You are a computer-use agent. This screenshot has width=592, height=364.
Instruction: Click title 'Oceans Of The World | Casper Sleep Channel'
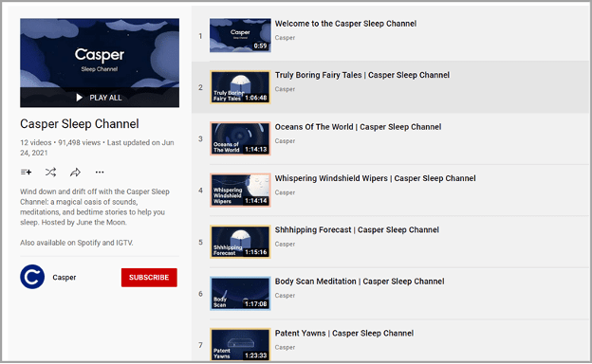(358, 127)
